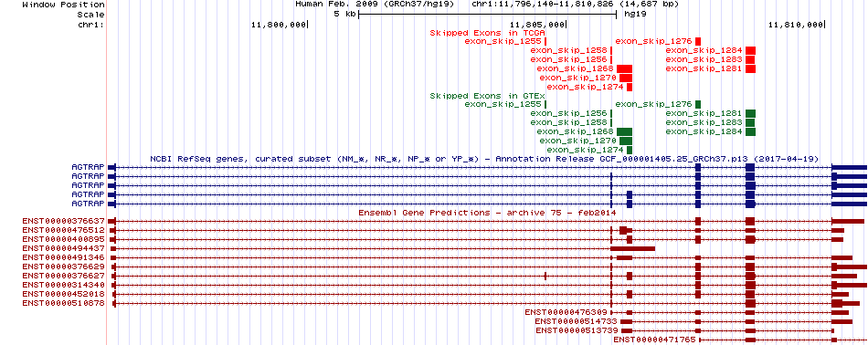Select green GTEx label exon_skip_1255
868x345 pixels.
click(503, 104)
